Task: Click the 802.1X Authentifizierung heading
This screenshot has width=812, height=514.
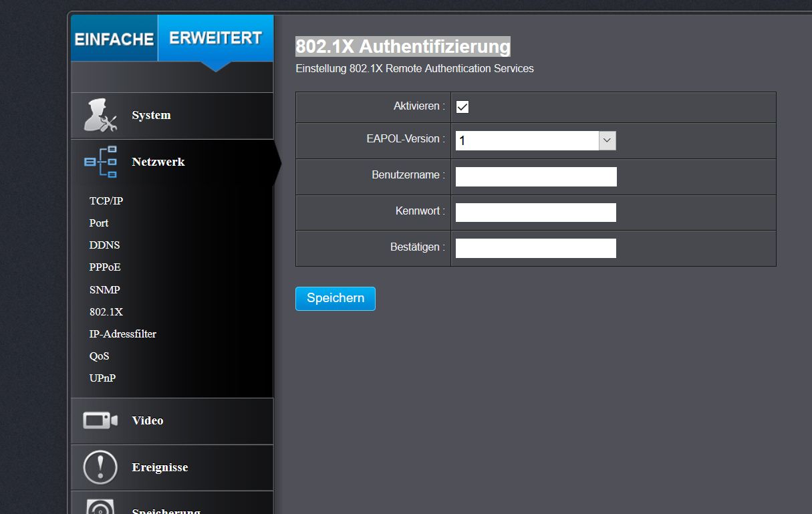Action: tap(403, 47)
